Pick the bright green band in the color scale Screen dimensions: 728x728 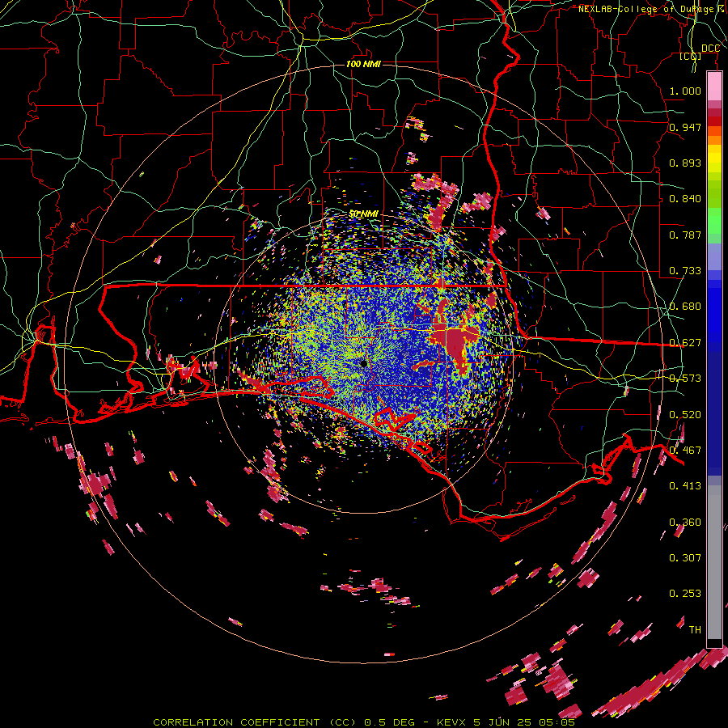tap(714, 221)
